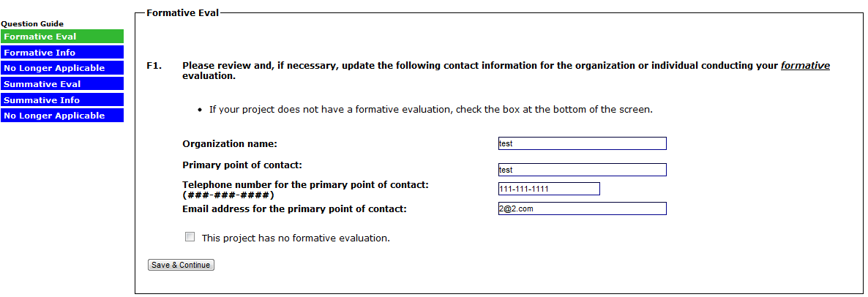Click the 'Organization name:' label text
The height and width of the screenshot is (297, 868).
coord(230,144)
